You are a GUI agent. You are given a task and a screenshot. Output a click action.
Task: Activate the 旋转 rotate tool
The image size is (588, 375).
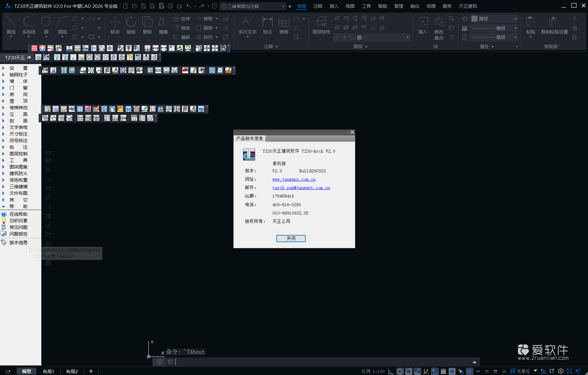click(131, 25)
